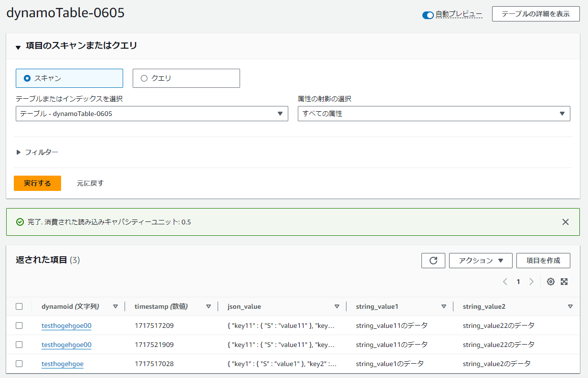Screen dimensions: 588x378
Task: Open the 属性の射影の選択 dropdown
Action: pos(434,114)
